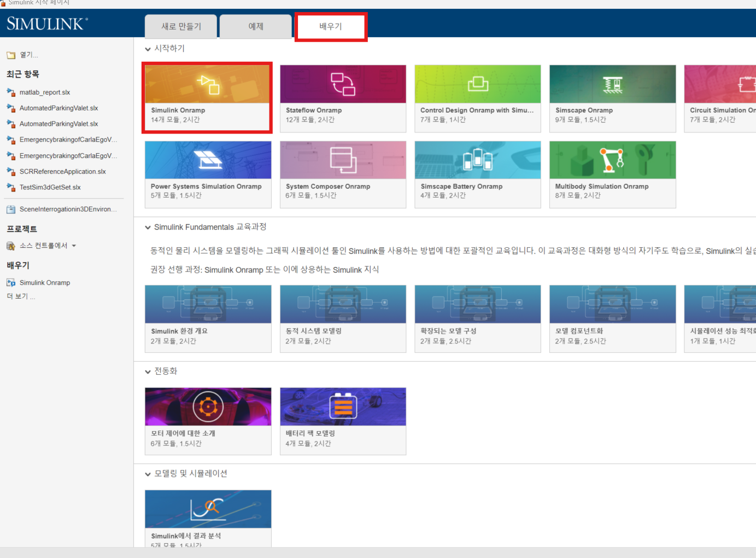Open 동적 시스템 모델링 course thumbnail

coord(343,304)
